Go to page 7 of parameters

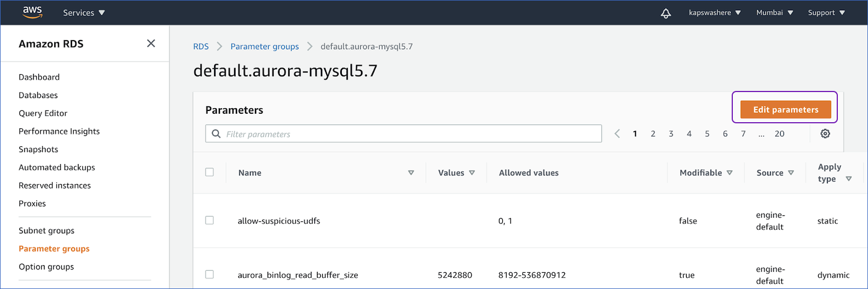pos(743,133)
